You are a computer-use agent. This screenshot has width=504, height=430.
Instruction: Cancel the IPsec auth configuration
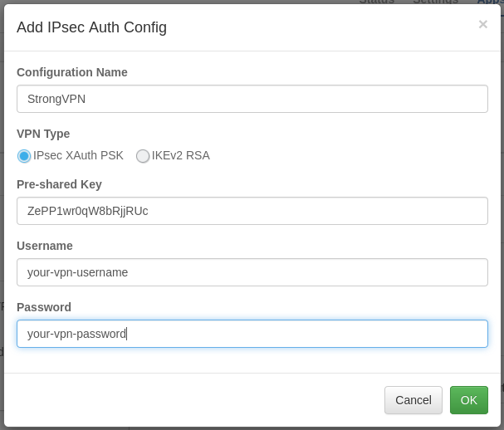click(413, 400)
